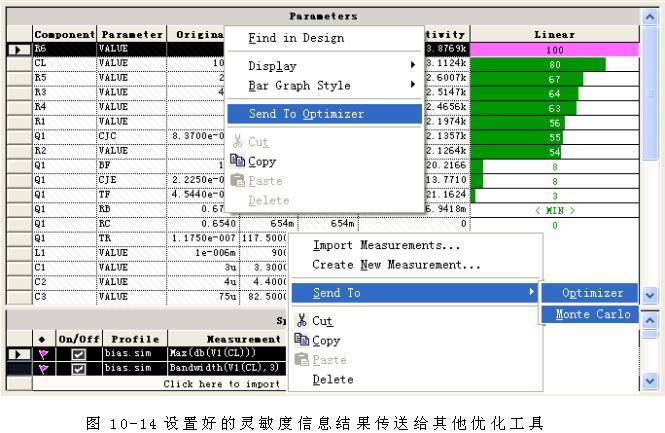Image resolution: width=665 pixels, height=433 pixels.
Task: Open the Send To submenu
Action: point(420,293)
